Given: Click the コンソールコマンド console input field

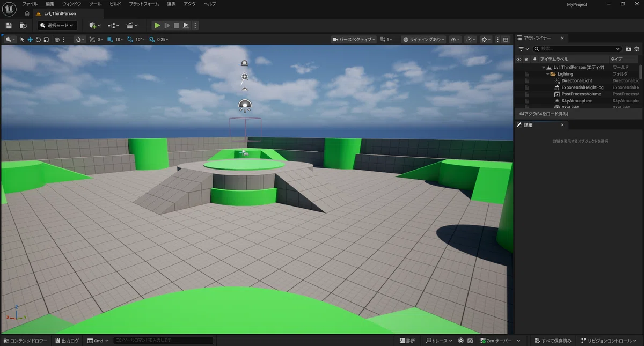Looking at the screenshot, I should coord(164,341).
